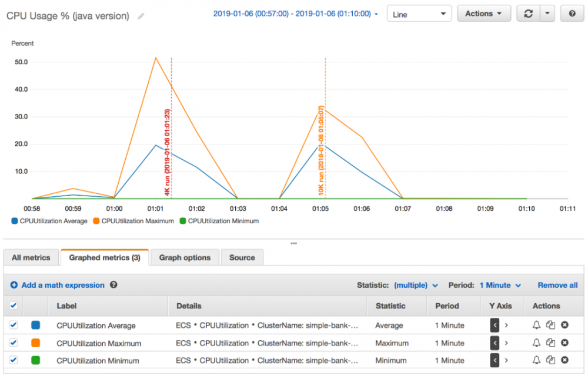
Task: Refresh the graph with the refresh icon
Action: click(x=529, y=14)
